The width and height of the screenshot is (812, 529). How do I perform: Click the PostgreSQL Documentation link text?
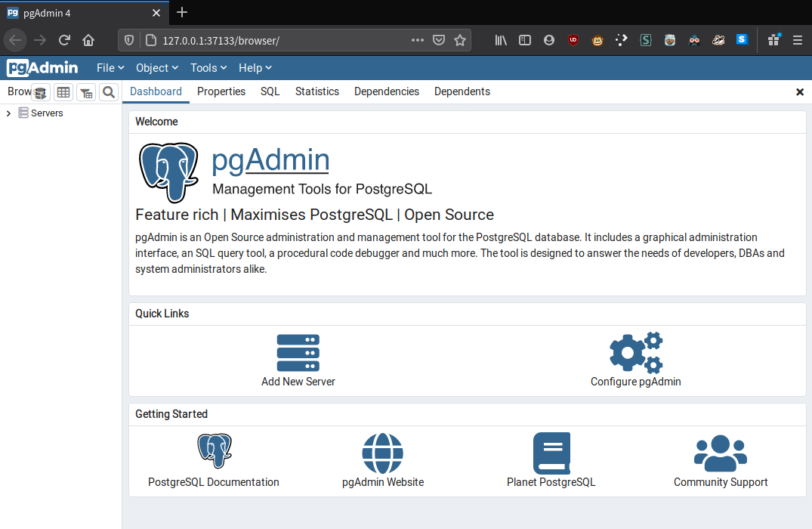(x=213, y=482)
